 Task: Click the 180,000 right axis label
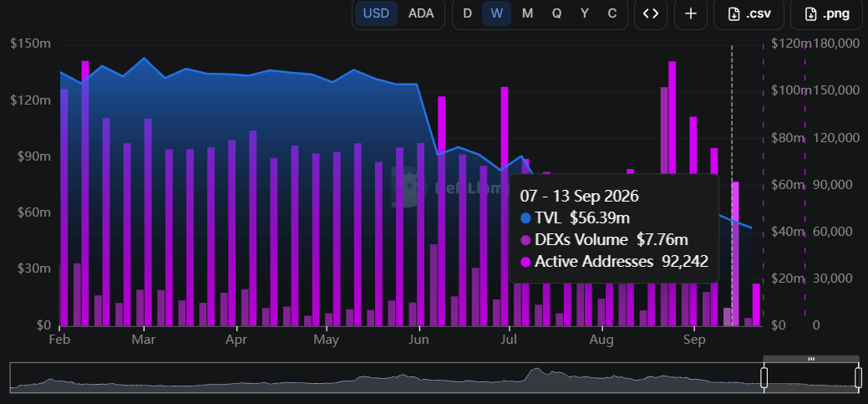pyautogui.click(x=836, y=44)
